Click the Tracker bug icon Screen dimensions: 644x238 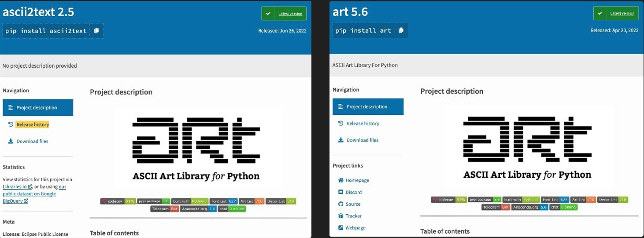[341, 216]
